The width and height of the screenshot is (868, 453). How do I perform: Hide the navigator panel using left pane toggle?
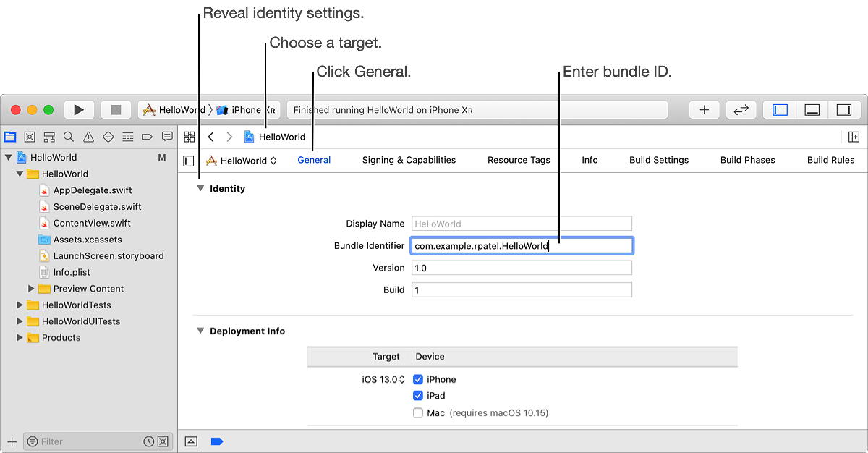pos(780,110)
